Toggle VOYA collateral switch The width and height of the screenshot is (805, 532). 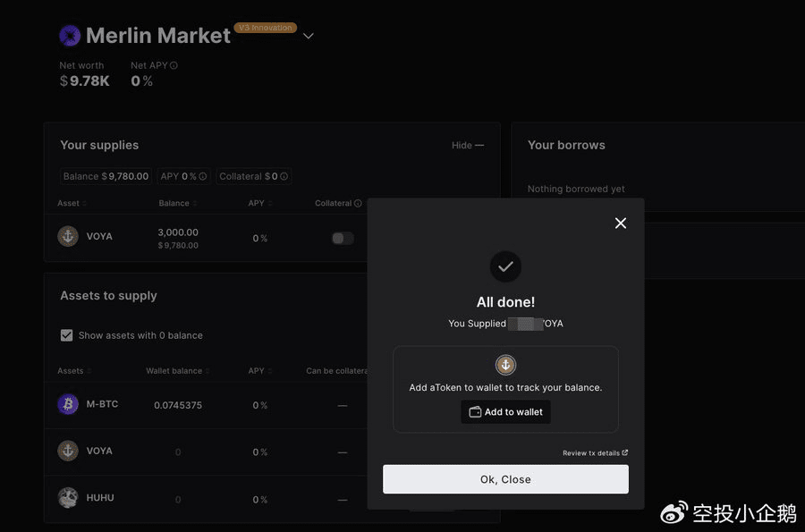tap(343, 238)
